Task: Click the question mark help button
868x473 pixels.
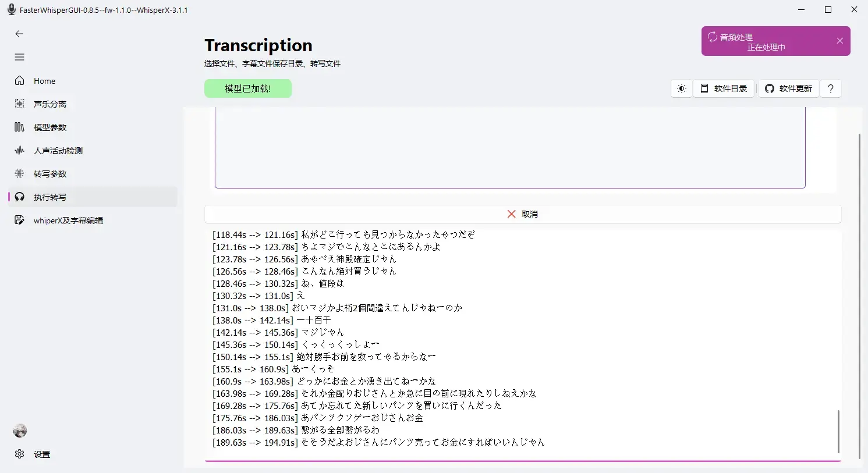Action: tap(831, 88)
